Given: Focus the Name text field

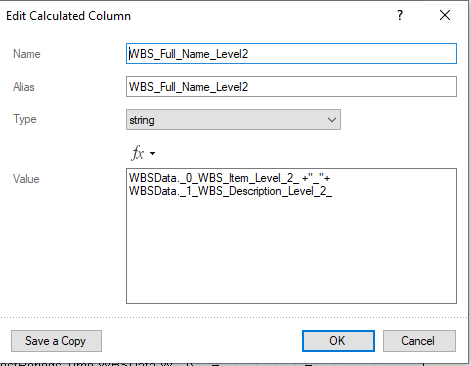Looking at the screenshot, I should point(291,54).
